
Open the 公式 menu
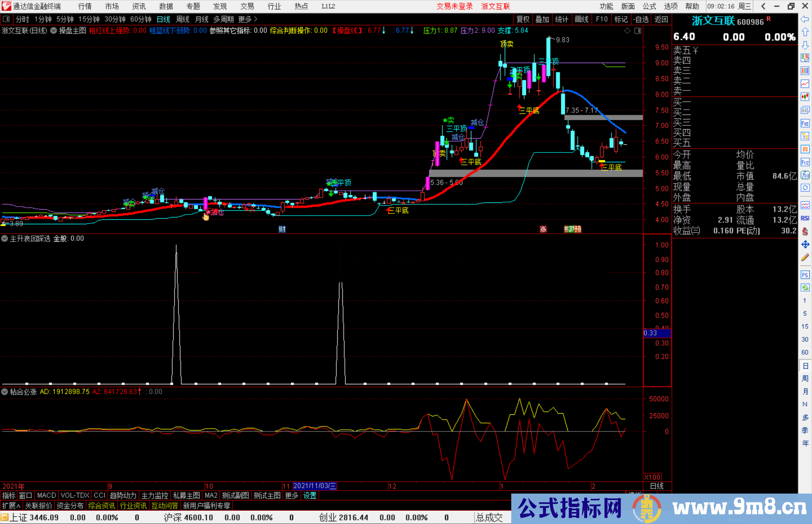(x=649, y=6)
